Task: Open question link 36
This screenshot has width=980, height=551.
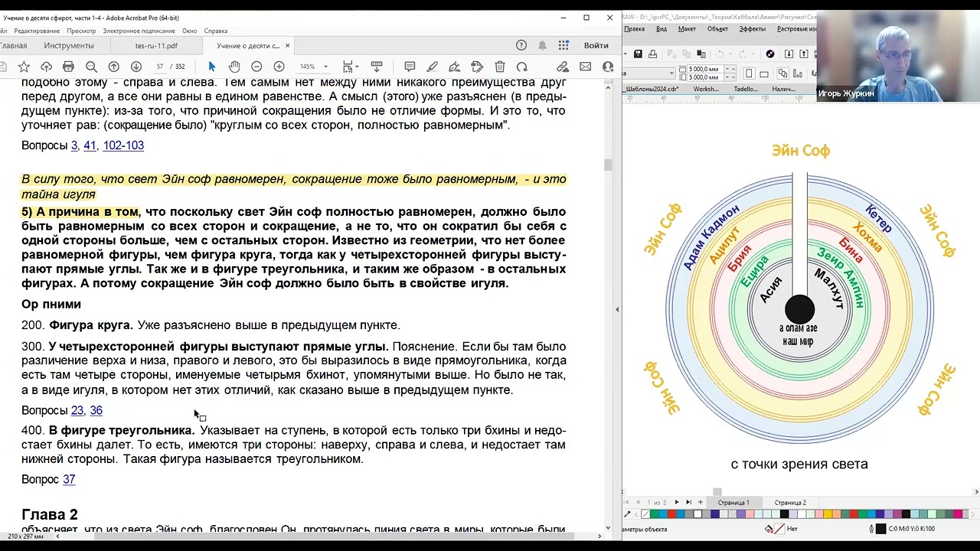Action: click(x=96, y=411)
